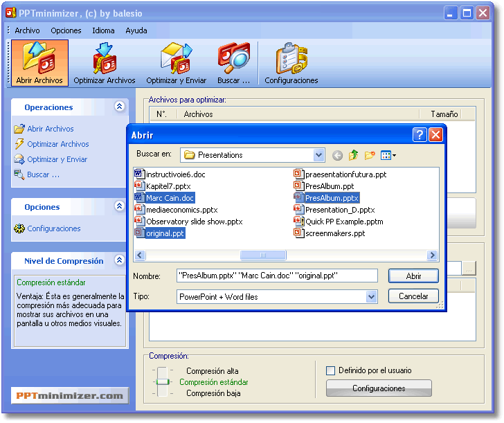This screenshot has height=423, width=504.
Task: Click the Kapitel7.pptx file icon
Action: tap(139, 186)
